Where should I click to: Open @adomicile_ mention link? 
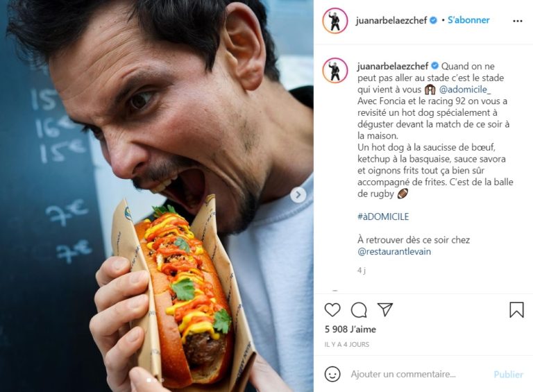point(465,90)
